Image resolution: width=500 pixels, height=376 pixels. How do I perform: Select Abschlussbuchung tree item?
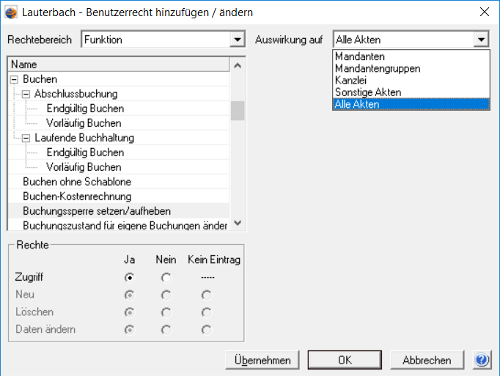(76, 94)
